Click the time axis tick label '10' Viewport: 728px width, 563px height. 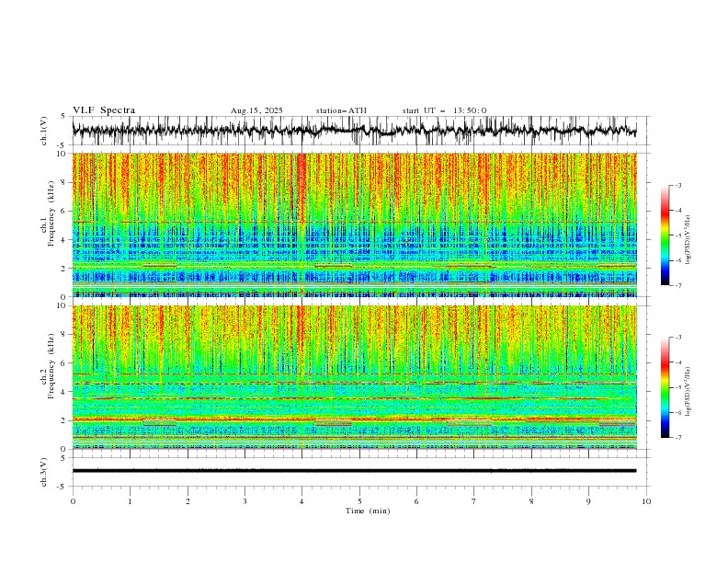point(646,501)
